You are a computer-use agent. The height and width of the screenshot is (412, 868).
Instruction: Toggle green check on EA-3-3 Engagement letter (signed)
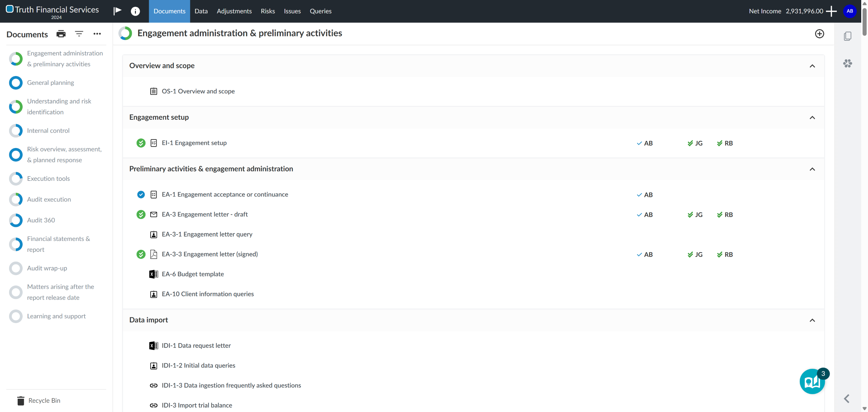[141, 255]
